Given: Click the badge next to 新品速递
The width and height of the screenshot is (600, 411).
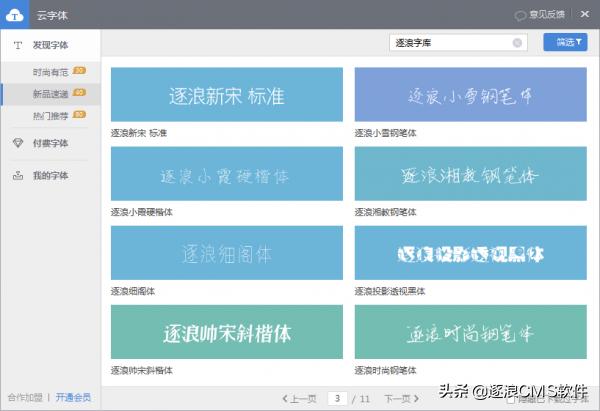Looking at the screenshot, I should click(79, 93).
